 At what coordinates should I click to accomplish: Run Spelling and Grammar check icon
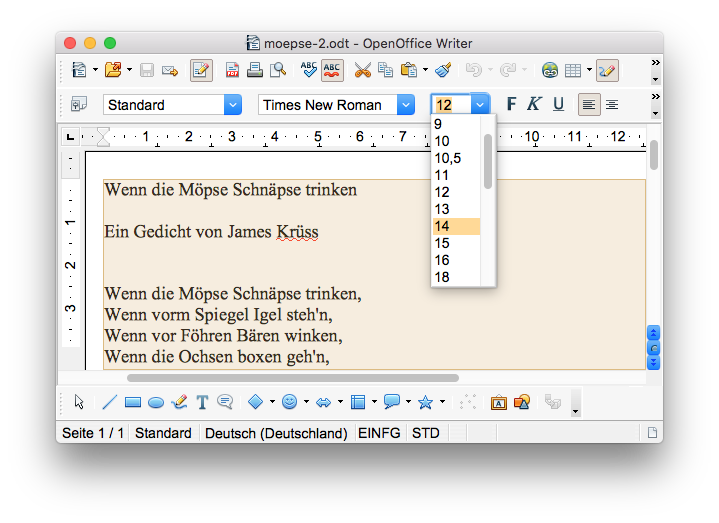pos(309,70)
